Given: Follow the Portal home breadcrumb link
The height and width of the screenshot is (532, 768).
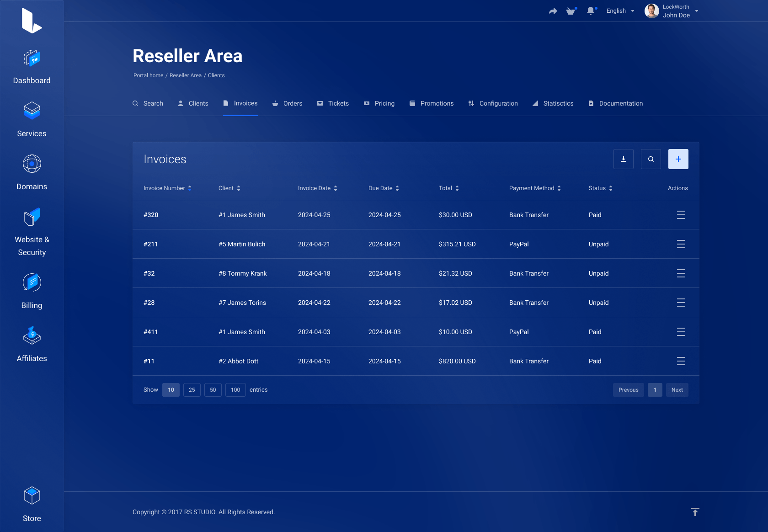Looking at the screenshot, I should (148, 75).
